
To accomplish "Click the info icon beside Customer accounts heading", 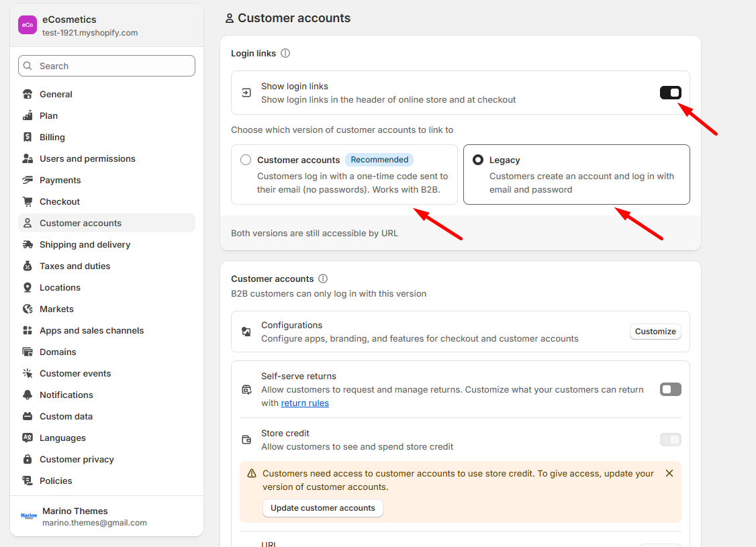I will pyautogui.click(x=323, y=279).
